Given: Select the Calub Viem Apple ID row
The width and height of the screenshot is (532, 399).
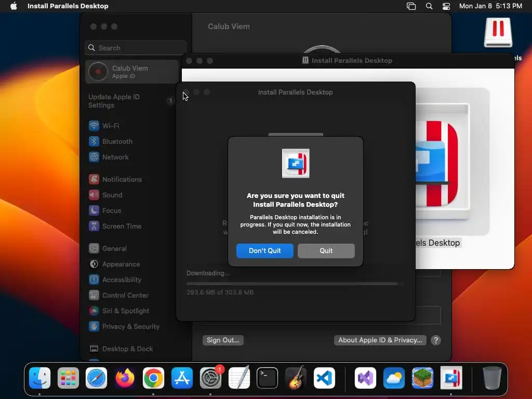Looking at the screenshot, I should [132, 72].
